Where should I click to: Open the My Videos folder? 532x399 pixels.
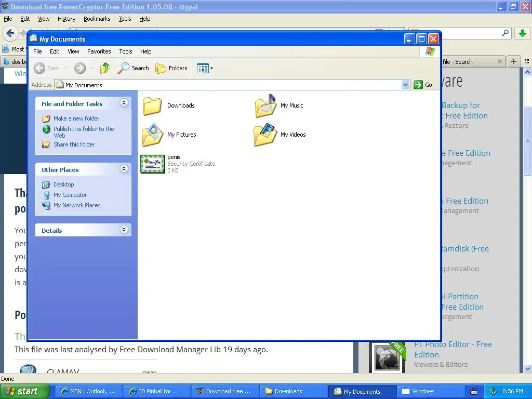tap(265, 135)
